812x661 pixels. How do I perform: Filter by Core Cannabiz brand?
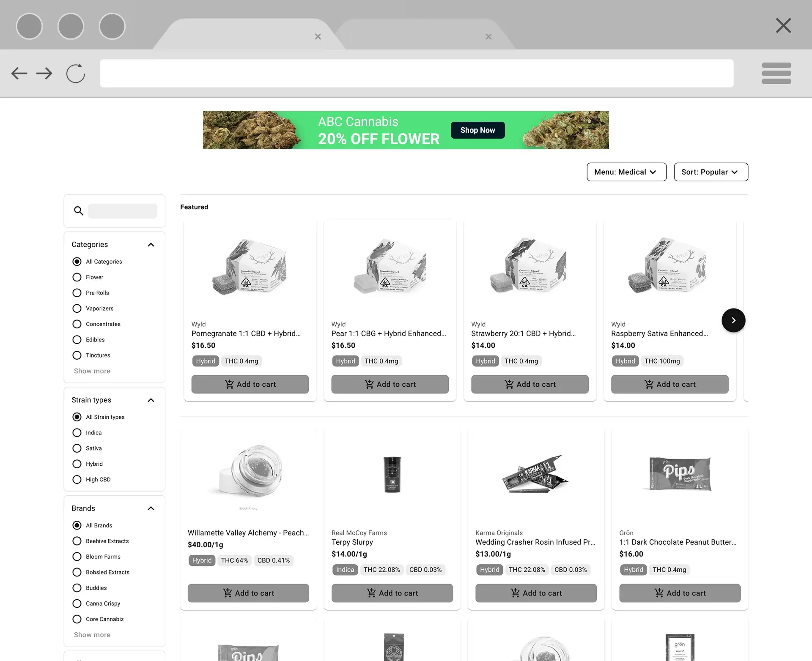[77, 619]
